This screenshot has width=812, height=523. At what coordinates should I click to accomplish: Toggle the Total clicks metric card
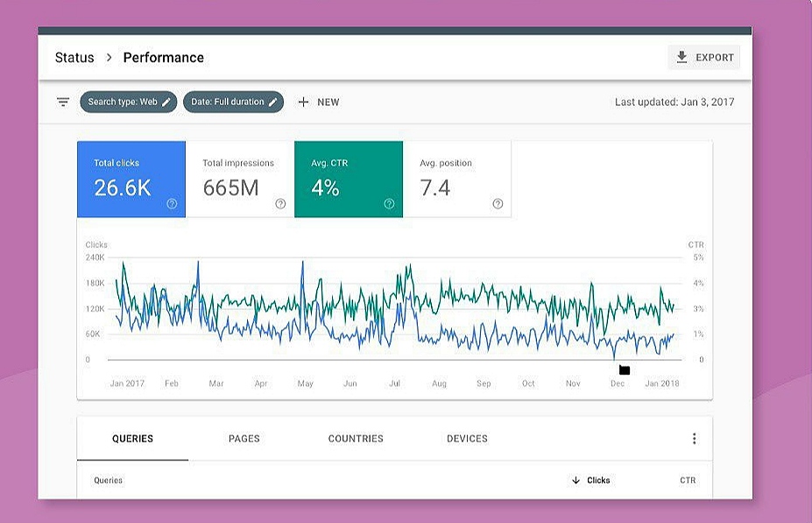pos(131,180)
